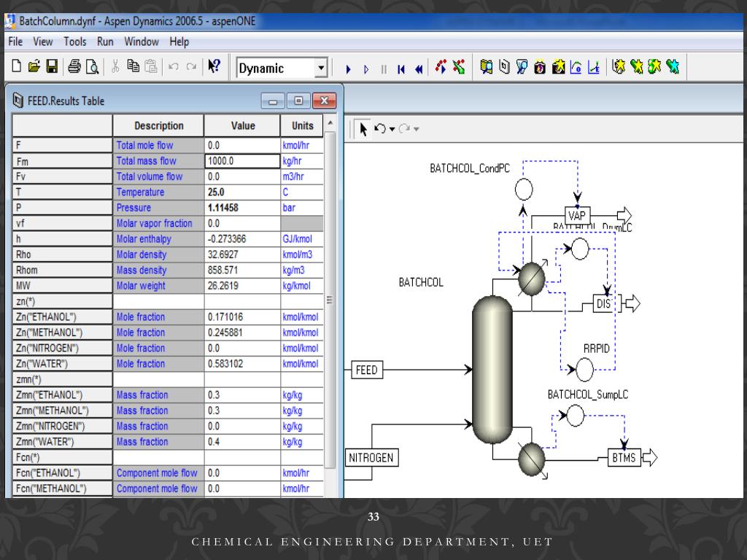Select the FEED stream block on flowsheet
The image size is (747, 560).
pyautogui.click(x=366, y=370)
